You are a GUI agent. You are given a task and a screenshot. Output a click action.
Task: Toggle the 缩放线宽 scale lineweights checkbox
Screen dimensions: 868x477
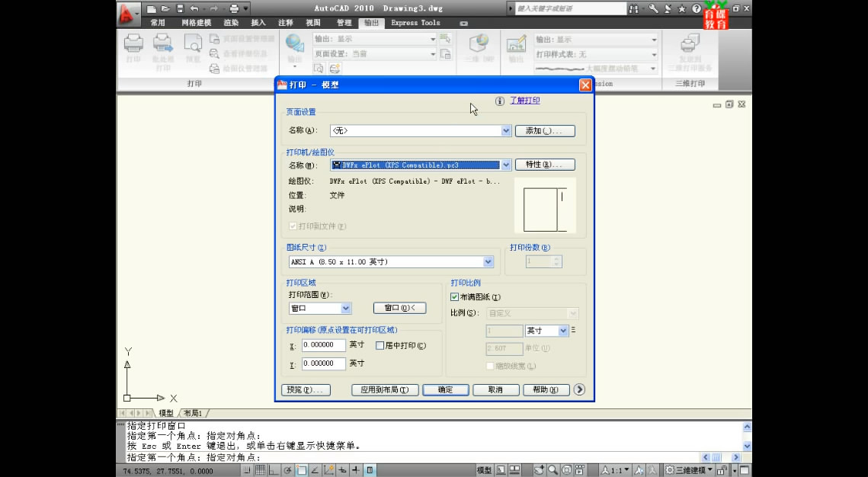(x=490, y=366)
